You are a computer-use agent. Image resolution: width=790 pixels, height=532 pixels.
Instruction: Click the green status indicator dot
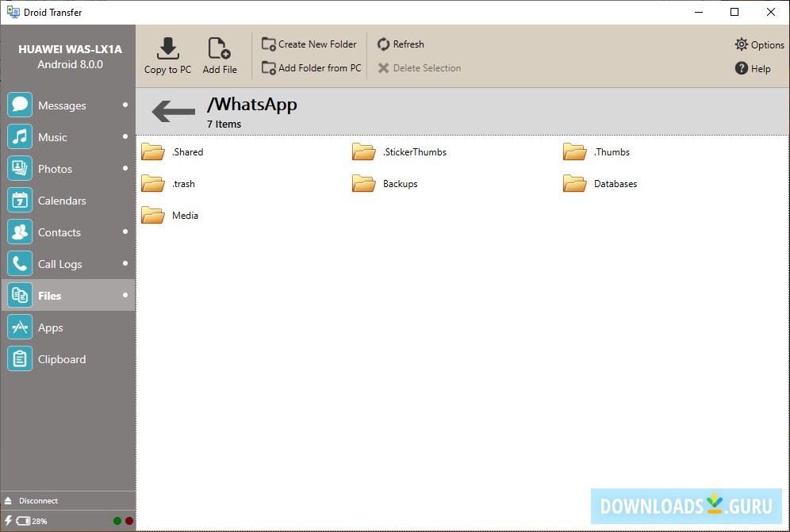point(117,521)
